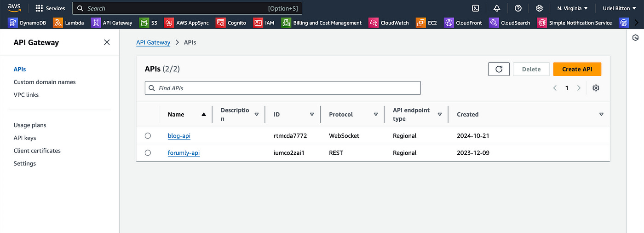Viewport: 644px width, 233px height.
Task: Open the IAM favorites shortcut
Action: tap(264, 23)
